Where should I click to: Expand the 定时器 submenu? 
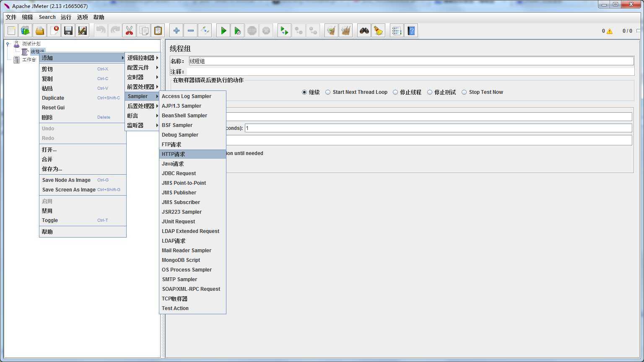(x=142, y=77)
